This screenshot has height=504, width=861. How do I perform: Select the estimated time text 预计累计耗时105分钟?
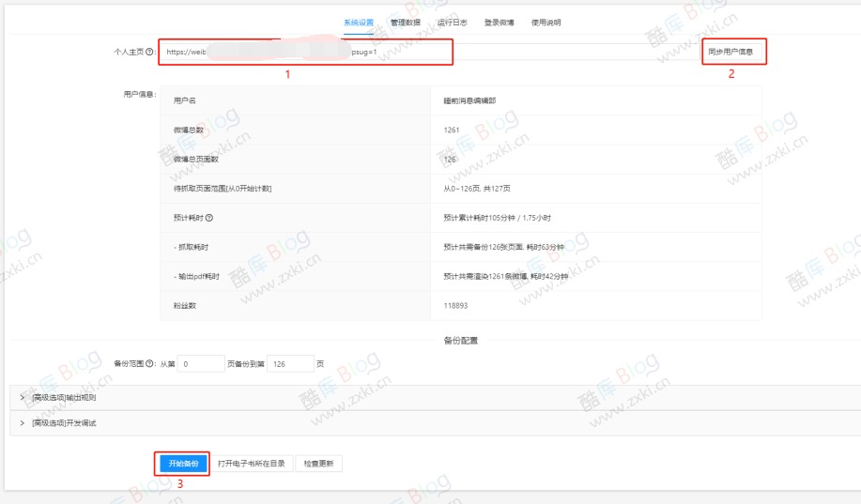click(480, 218)
